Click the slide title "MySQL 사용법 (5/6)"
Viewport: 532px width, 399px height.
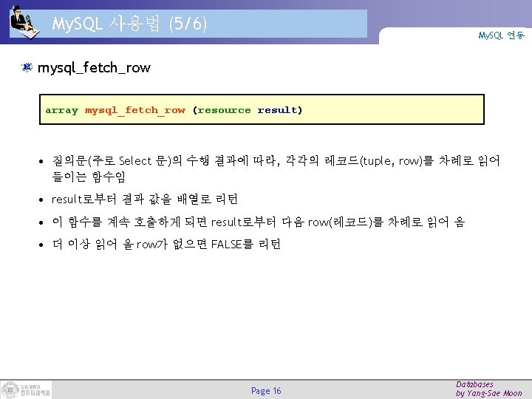(x=129, y=24)
